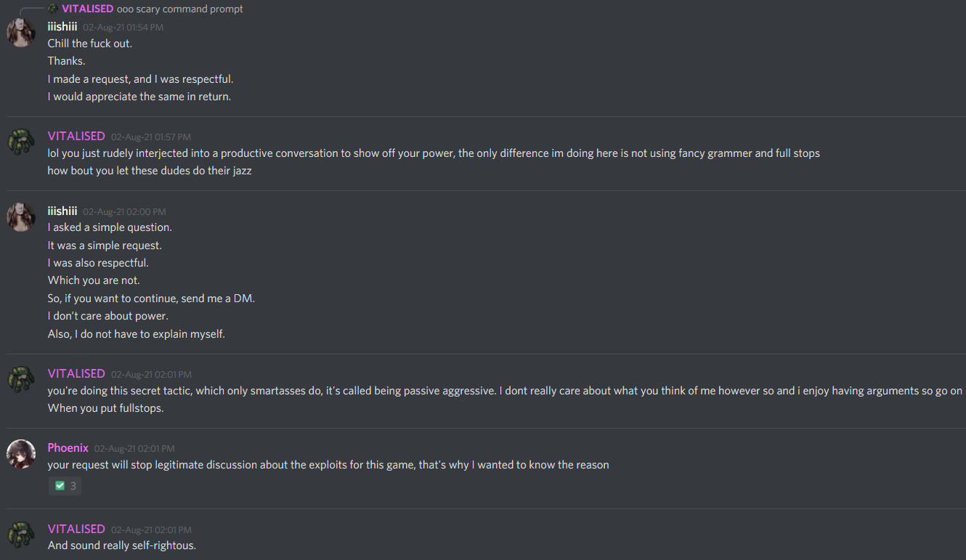Click the Phoenix username
The image size is (966, 560).
click(x=68, y=448)
